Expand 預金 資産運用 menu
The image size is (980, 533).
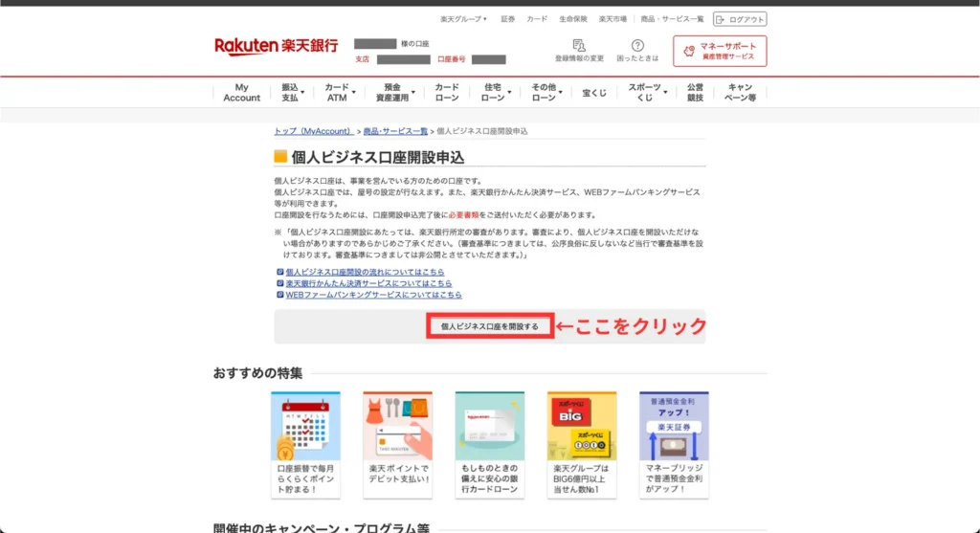click(394, 93)
